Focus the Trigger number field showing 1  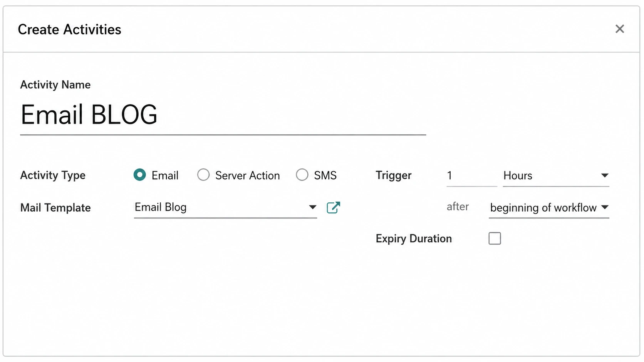pos(472,176)
